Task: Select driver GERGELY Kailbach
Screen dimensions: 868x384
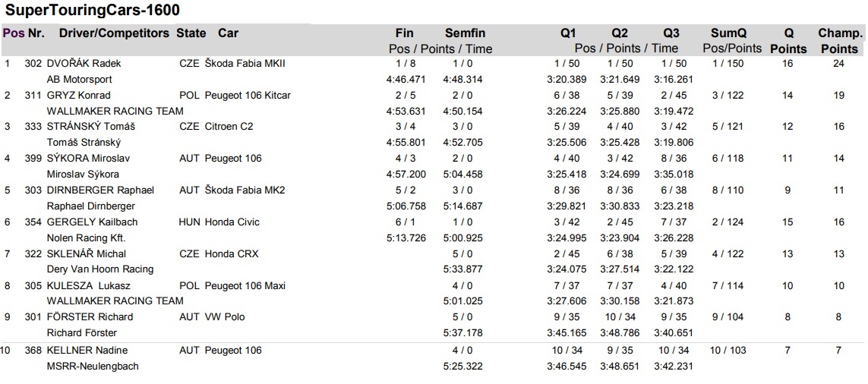Action: (92, 222)
